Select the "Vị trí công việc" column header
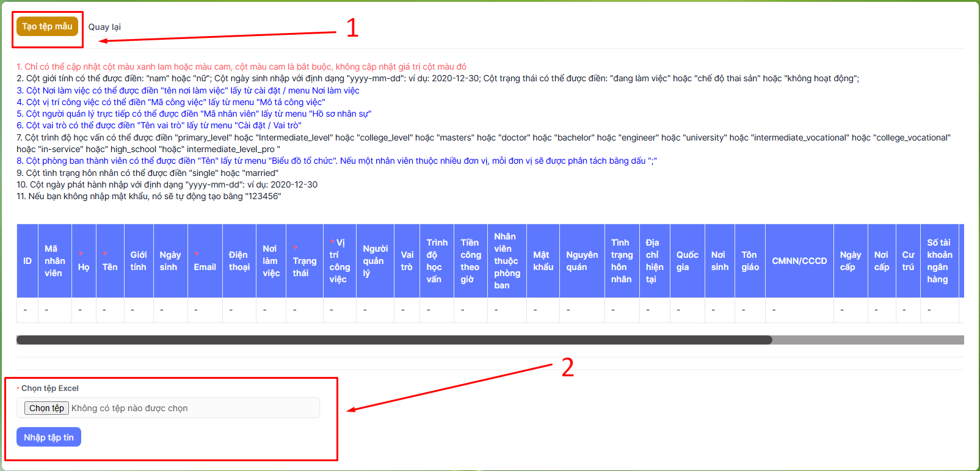Viewport: 980px width, 471px height. point(339,261)
